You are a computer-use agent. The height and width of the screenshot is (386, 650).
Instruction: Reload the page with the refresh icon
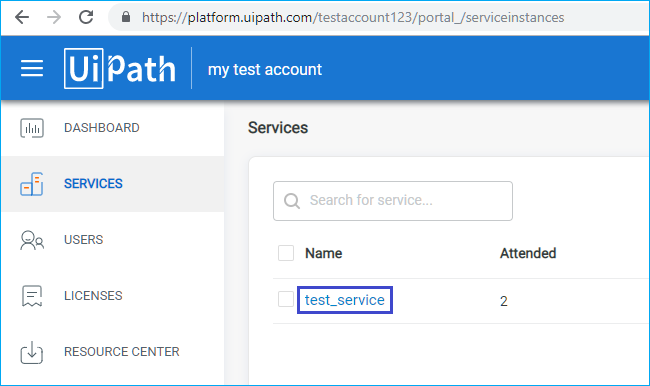click(x=86, y=17)
